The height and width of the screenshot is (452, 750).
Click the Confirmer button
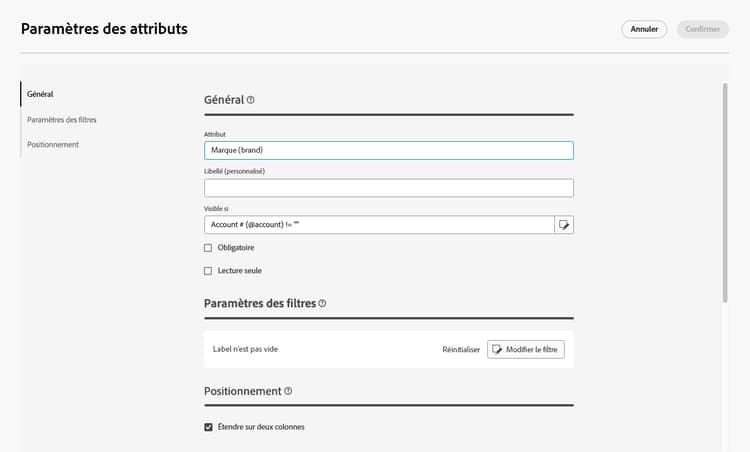coord(702,29)
